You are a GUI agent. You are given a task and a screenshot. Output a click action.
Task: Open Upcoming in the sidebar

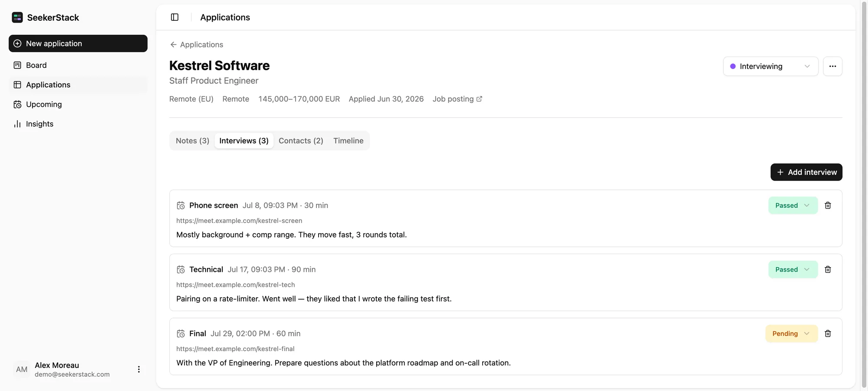coord(78,104)
